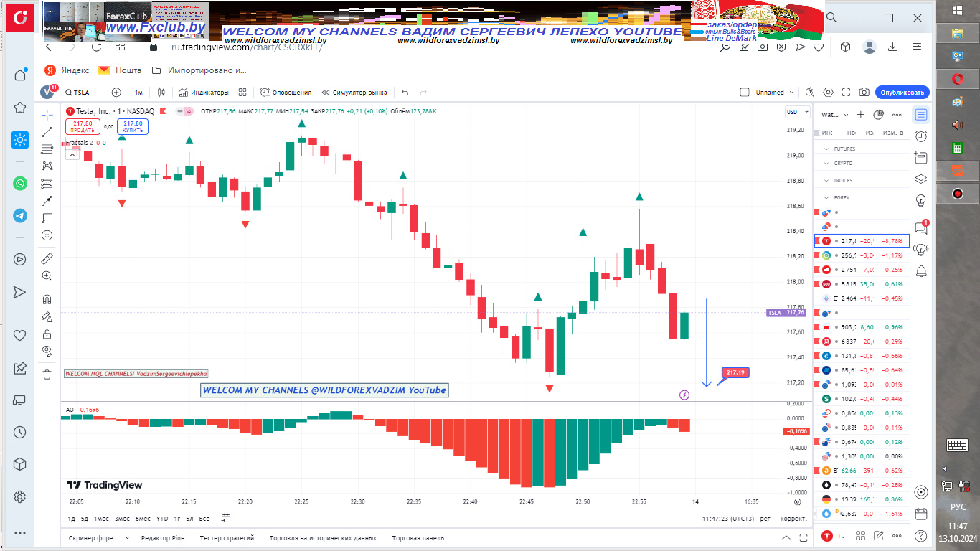Collapse the INDICES watchlist section
Image resolution: width=980 pixels, height=551 pixels.
[826, 181]
